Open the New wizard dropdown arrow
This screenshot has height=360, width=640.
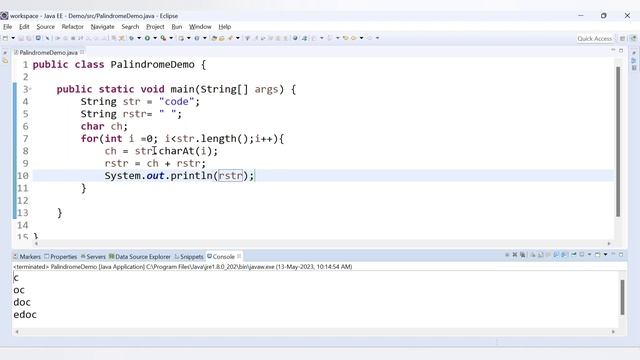coord(13,38)
